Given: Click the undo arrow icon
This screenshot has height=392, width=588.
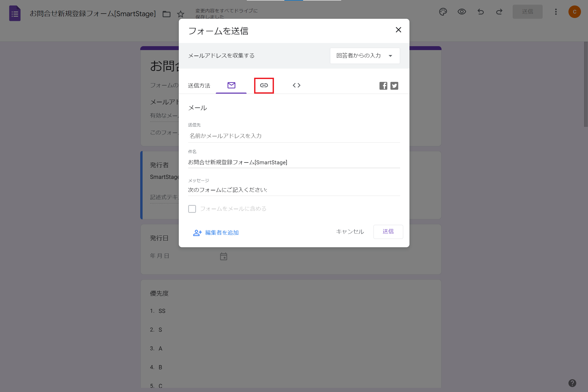Looking at the screenshot, I should click(481, 12).
